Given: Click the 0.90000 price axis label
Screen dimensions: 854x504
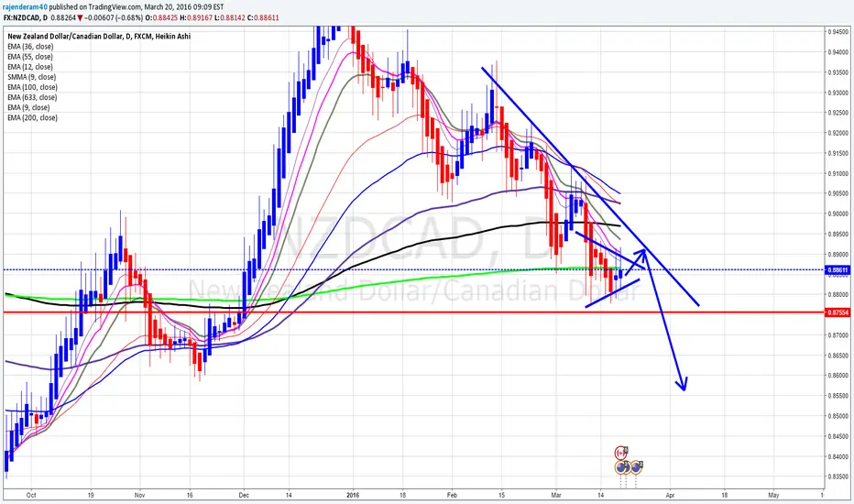Looking at the screenshot, I should pyautogui.click(x=838, y=214).
